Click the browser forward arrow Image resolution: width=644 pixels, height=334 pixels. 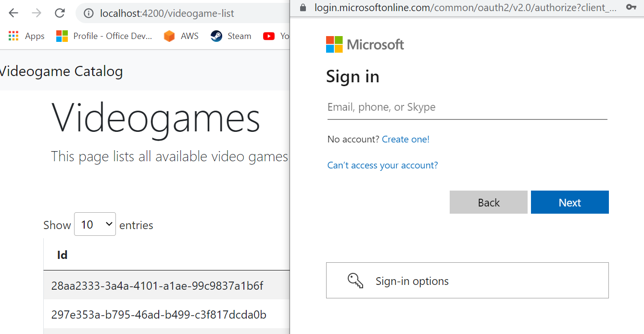pos(37,13)
